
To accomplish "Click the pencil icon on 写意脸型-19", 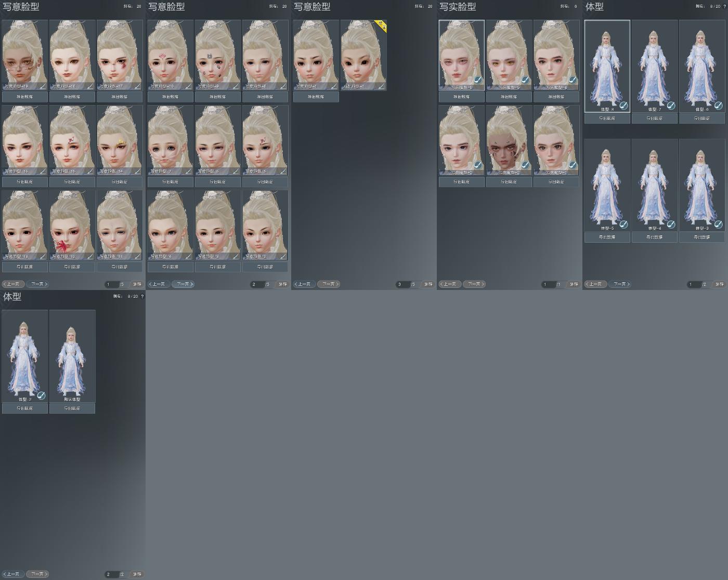I will tap(43, 86).
